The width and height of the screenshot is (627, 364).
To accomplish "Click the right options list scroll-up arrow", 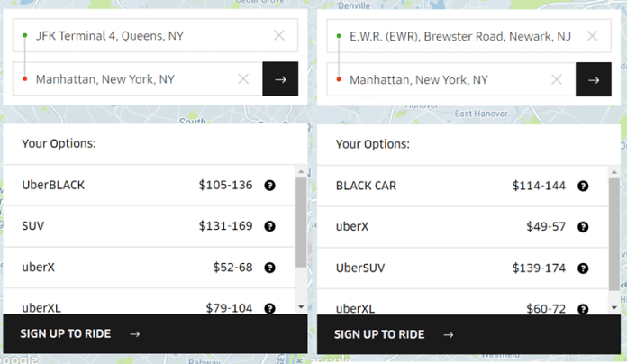I will (614, 172).
